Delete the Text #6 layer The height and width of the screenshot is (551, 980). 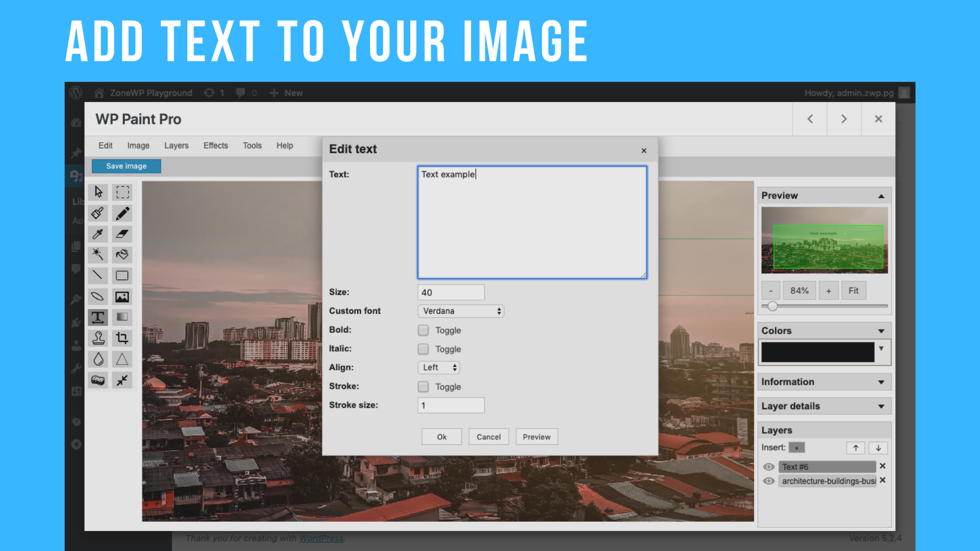coord(883,466)
